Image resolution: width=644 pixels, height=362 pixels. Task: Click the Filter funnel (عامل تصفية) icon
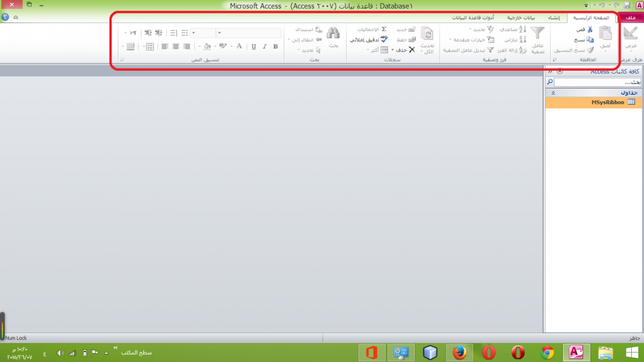pyautogui.click(x=537, y=34)
